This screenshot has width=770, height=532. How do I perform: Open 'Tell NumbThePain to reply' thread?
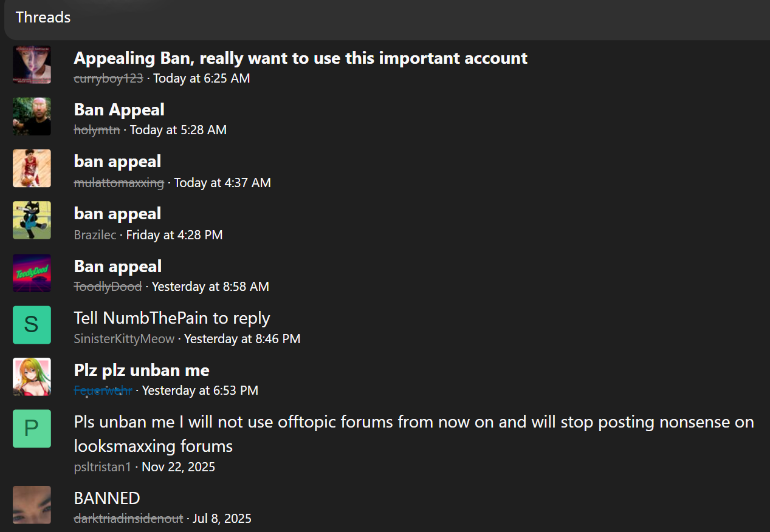tap(171, 318)
